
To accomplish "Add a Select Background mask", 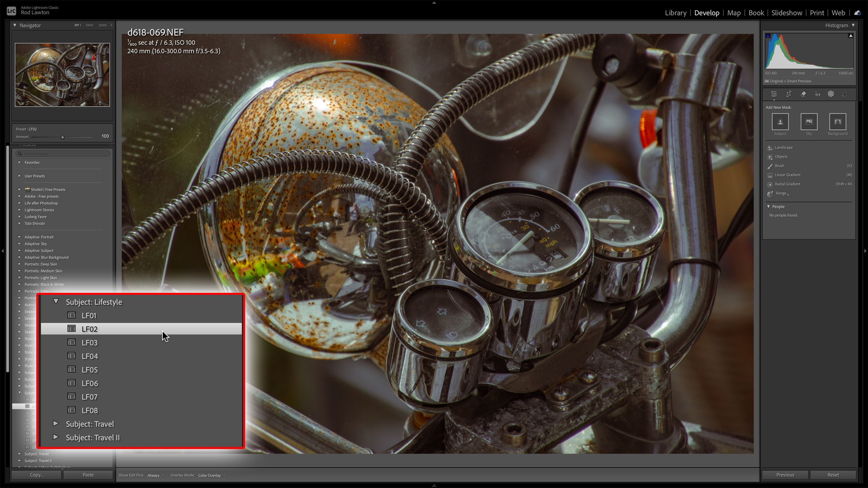I will (837, 122).
